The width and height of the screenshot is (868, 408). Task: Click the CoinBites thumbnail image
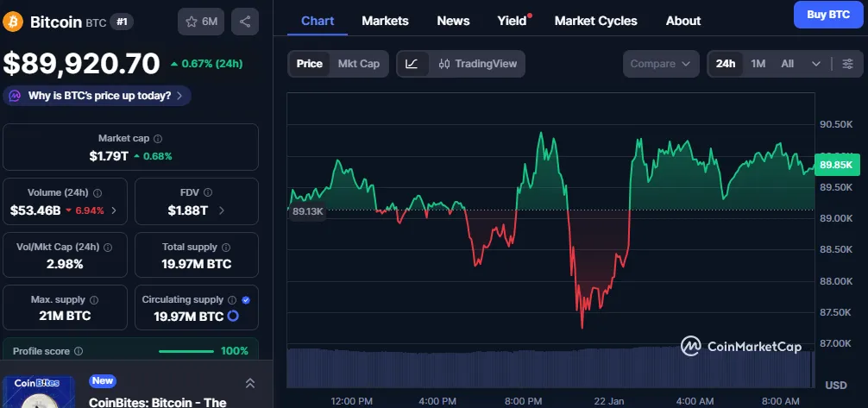point(39,392)
